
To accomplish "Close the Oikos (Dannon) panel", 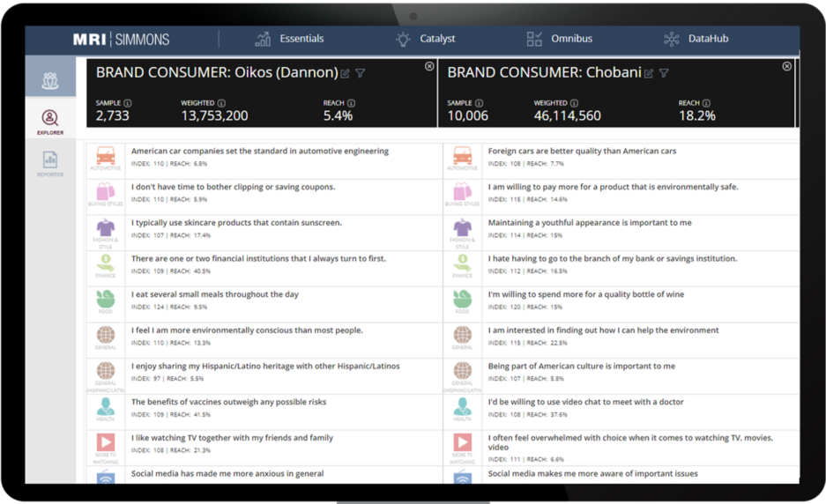I will [x=429, y=66].
